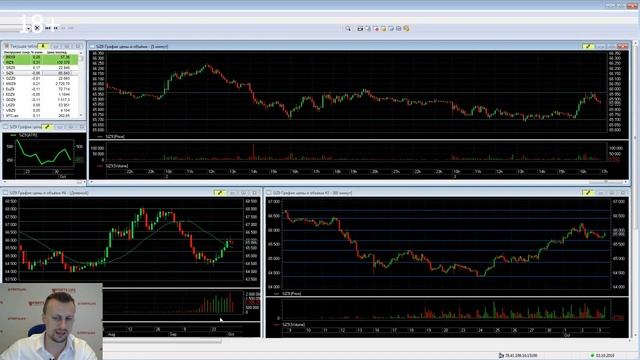The height and width of the screenshot is (360, 640).
Task: Click the skip-to-first arrow icon in the toolbar
Action: click(x=47, y=28)
